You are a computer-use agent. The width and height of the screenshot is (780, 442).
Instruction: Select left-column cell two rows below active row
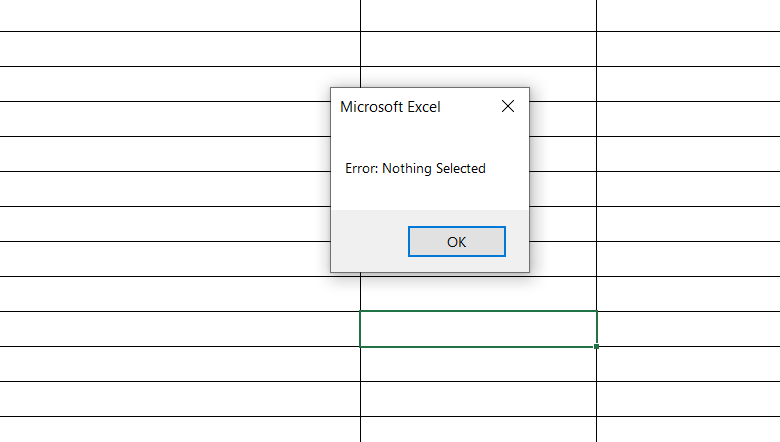tap(180, 399)
